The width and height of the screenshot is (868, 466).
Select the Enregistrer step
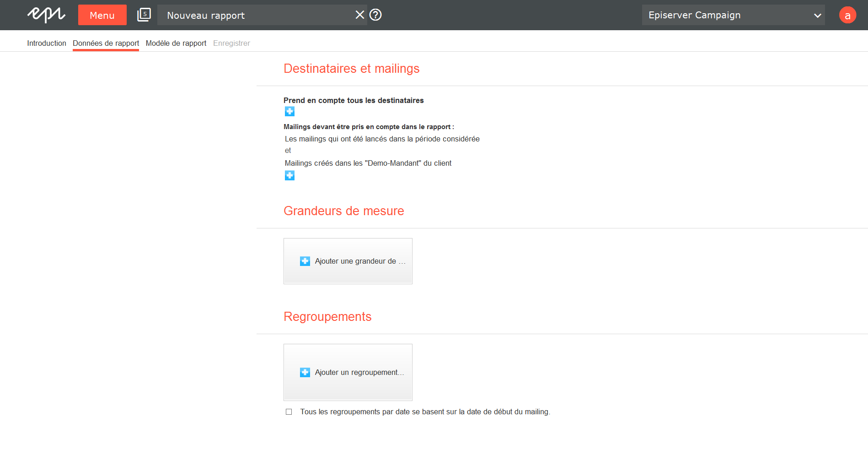click(231, 43)
